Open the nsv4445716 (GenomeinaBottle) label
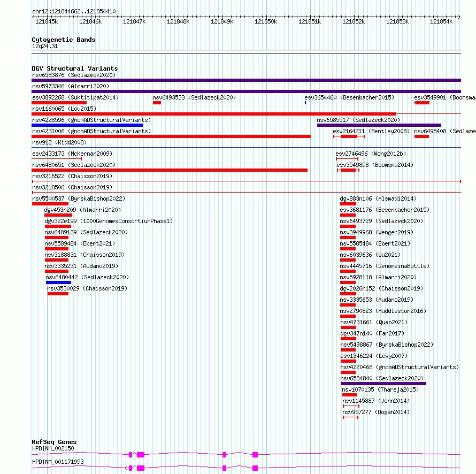The height and width of the screenshot is (474, 476). (x=385, y=266)
